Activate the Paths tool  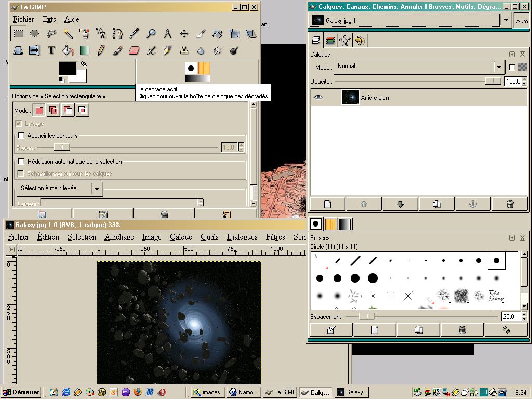click(x=117, y=34)
